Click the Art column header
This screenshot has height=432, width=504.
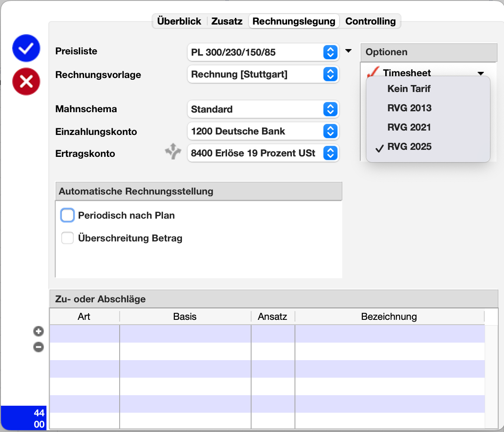point(84,317)
